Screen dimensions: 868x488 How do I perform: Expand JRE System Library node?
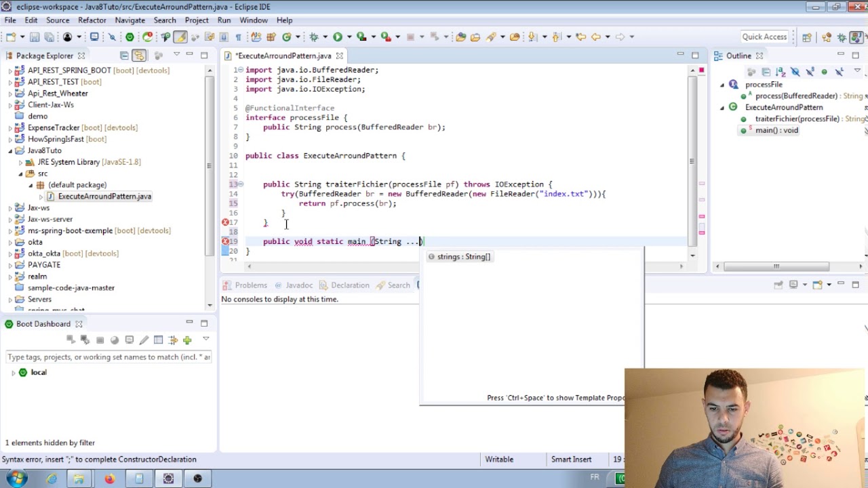[20, 162]
